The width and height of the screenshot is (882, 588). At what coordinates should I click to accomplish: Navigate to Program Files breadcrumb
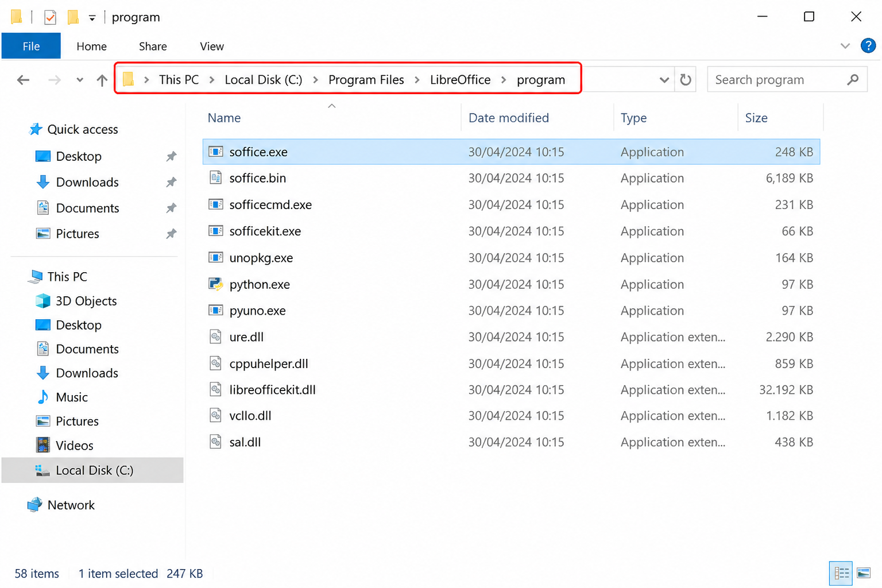pos(366,80)
